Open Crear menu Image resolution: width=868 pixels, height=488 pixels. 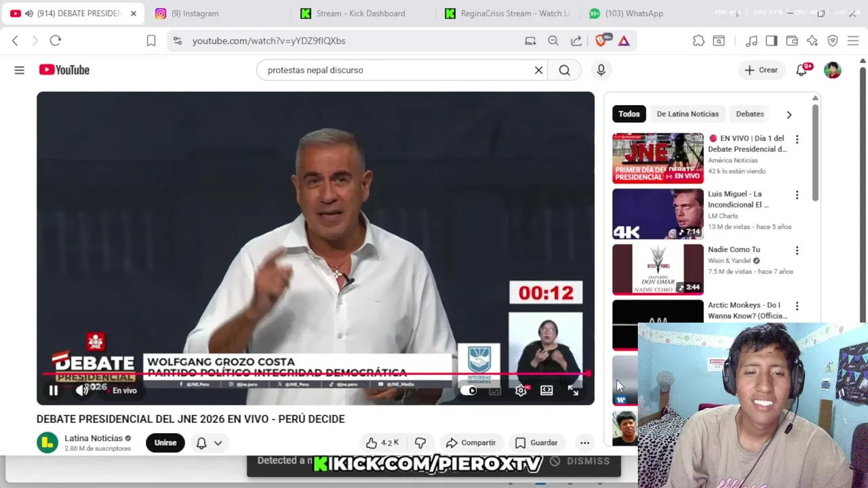click(761, 70)
